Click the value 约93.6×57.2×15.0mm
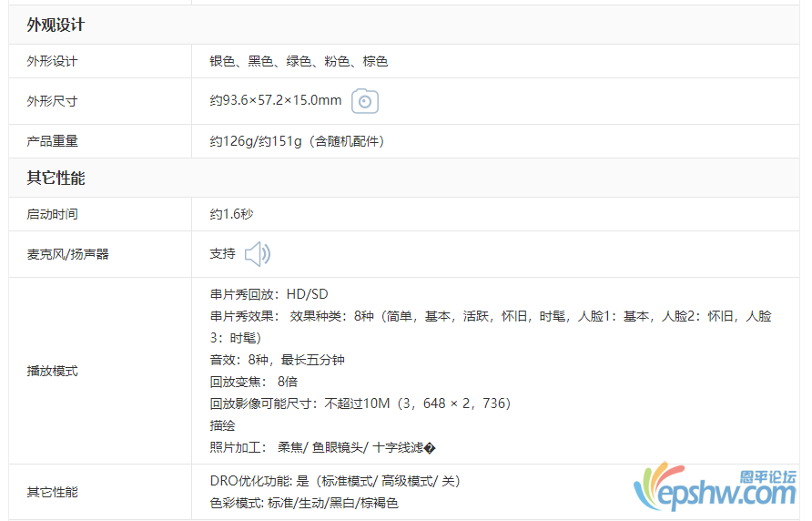812x521 pixels. (276, 100)
